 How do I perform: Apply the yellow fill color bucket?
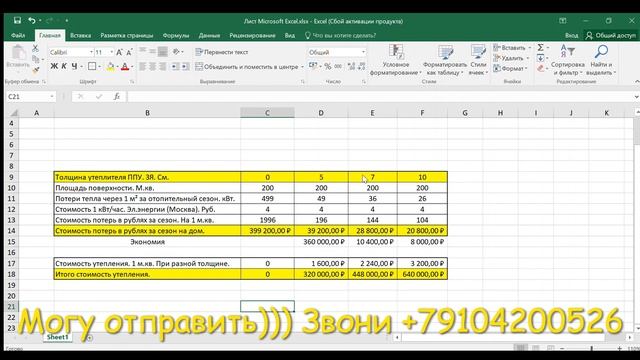(110, 66)
